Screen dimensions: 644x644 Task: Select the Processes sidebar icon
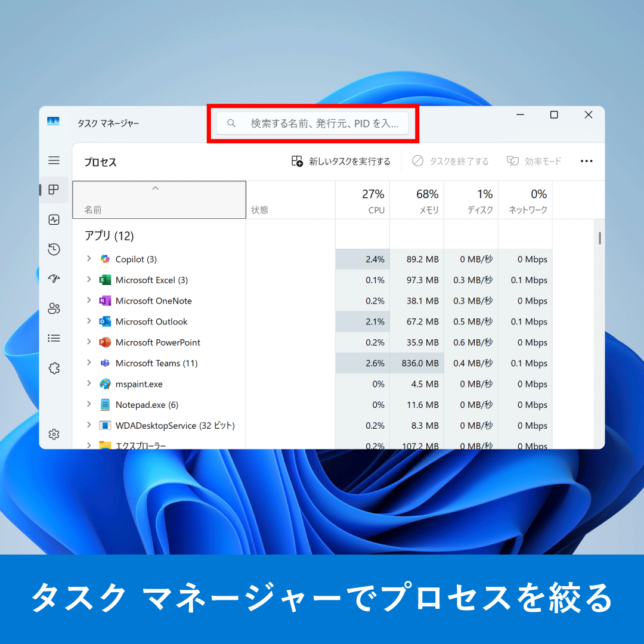point(54,190)
